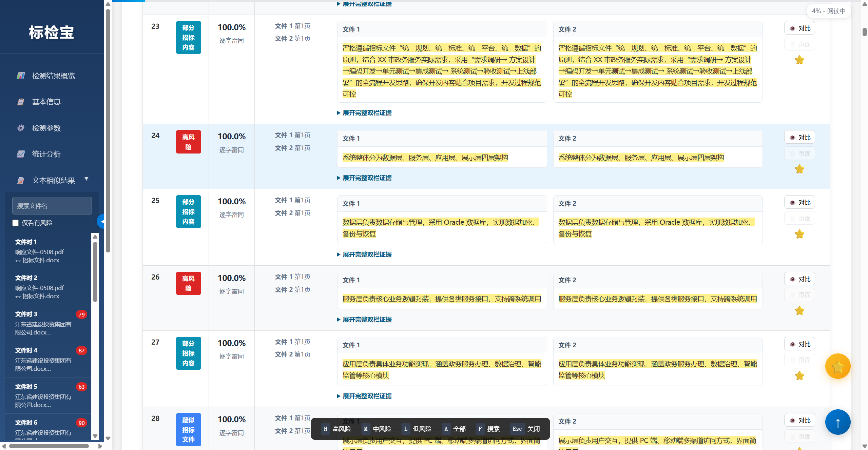Open 基本信息 section
This screenshot has width=868, height=450.
coord(46,102)
